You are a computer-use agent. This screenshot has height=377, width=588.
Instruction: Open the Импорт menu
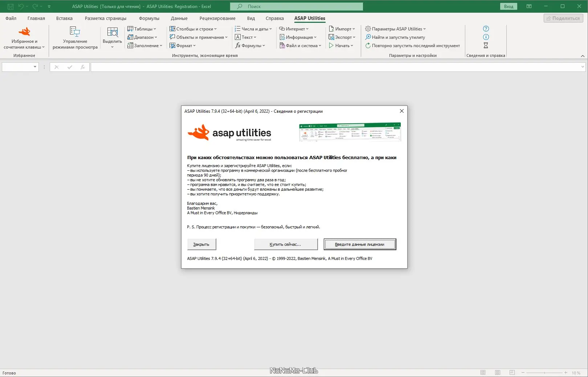point(342,29)
